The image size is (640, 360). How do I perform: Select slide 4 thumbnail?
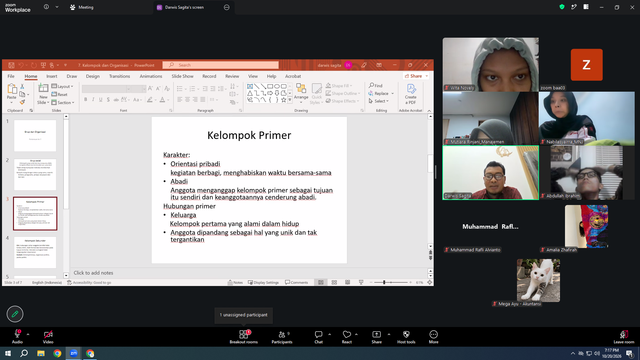[35, 252]
